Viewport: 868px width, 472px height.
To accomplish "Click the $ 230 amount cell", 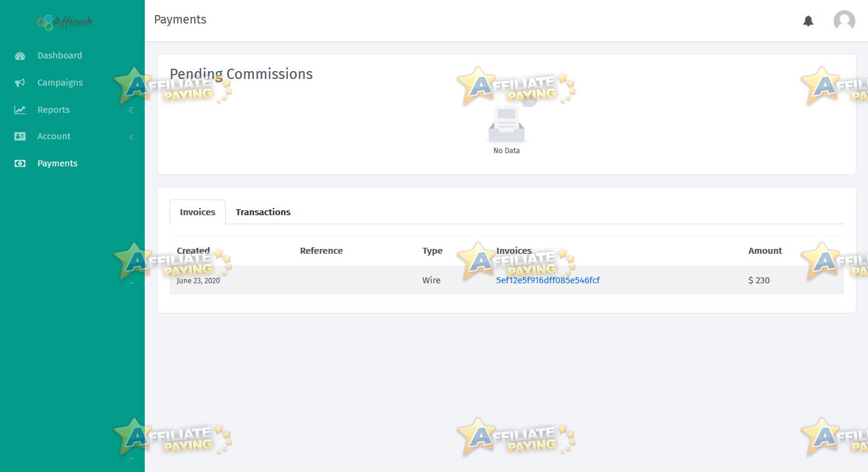I will coord(759,280).
